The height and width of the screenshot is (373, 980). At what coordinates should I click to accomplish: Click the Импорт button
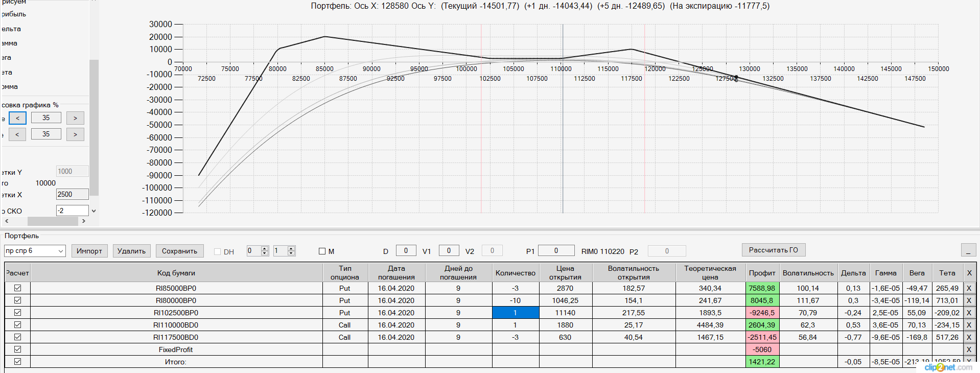(89, 251)
